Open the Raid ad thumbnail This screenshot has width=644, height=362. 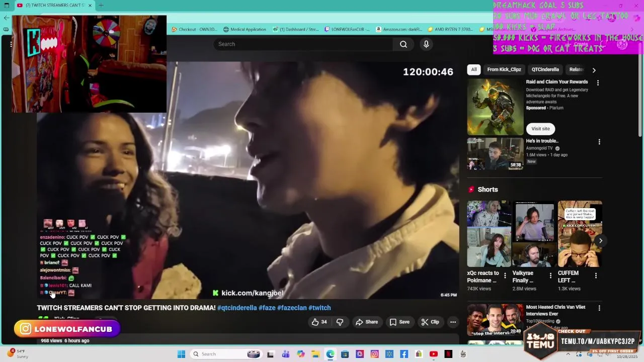click(496, 107)
